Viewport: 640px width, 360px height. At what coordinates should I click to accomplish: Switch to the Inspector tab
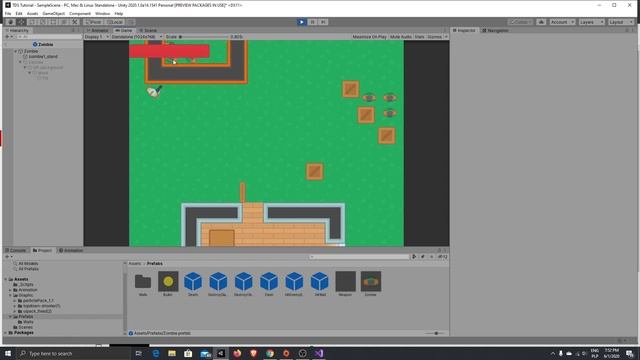click(x=464, y=31)
